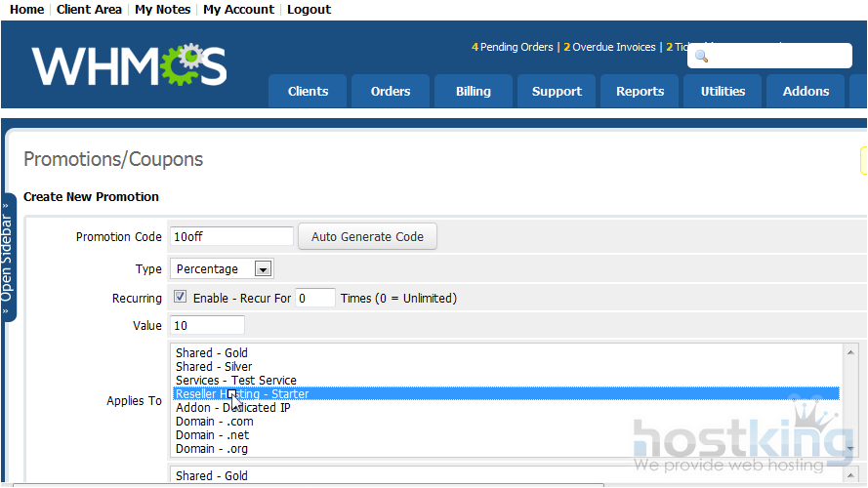Screen dimensions: 868x488
Task: Click the Logout link
Action: (x=309, y=10)
